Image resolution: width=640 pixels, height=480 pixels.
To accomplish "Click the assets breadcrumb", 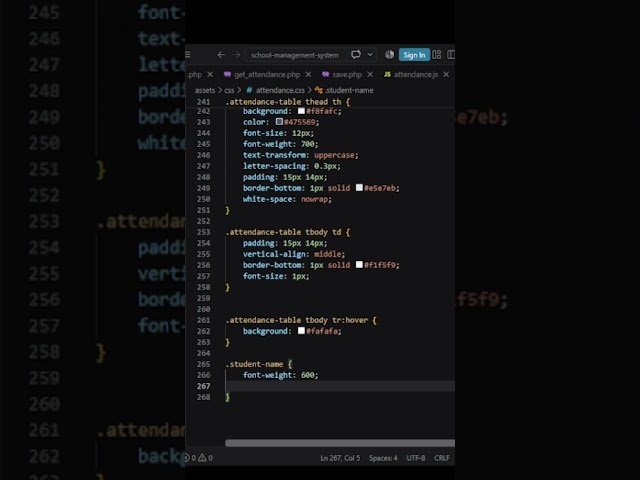I will point(205,90).
